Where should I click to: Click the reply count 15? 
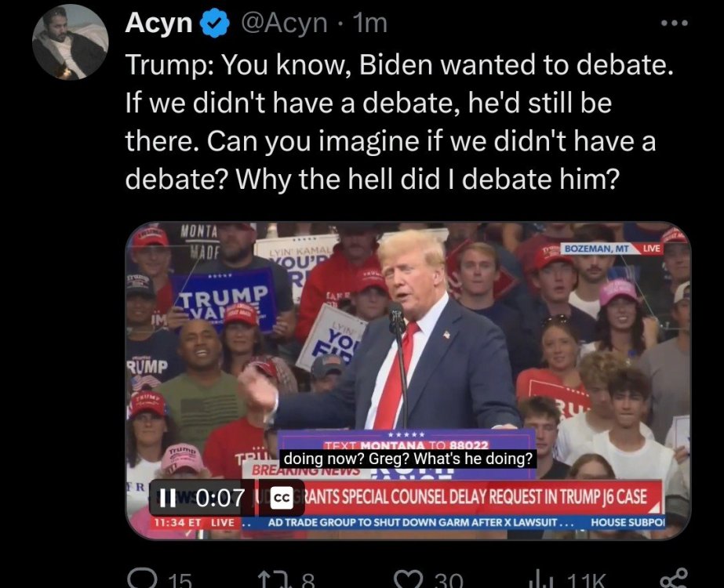click(x=180, y=579)
